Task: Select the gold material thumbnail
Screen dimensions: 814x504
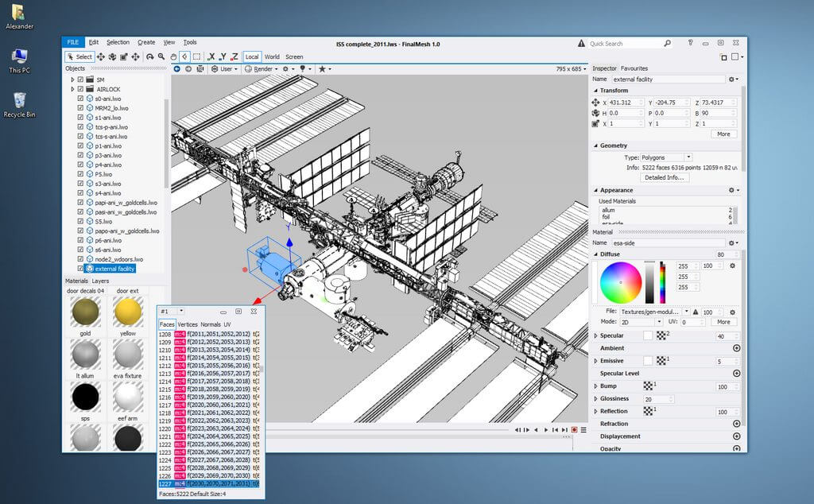Action: [85, 312]
